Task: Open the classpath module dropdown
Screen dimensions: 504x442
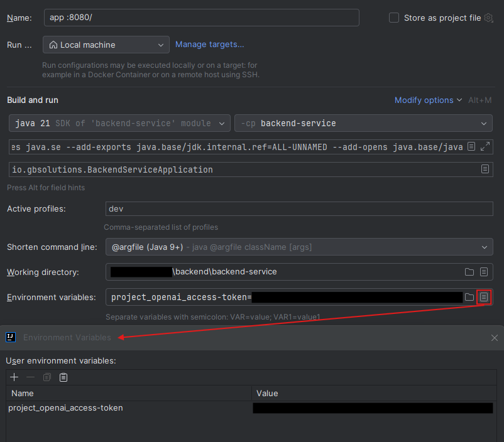Action: [x=363, y=123]
